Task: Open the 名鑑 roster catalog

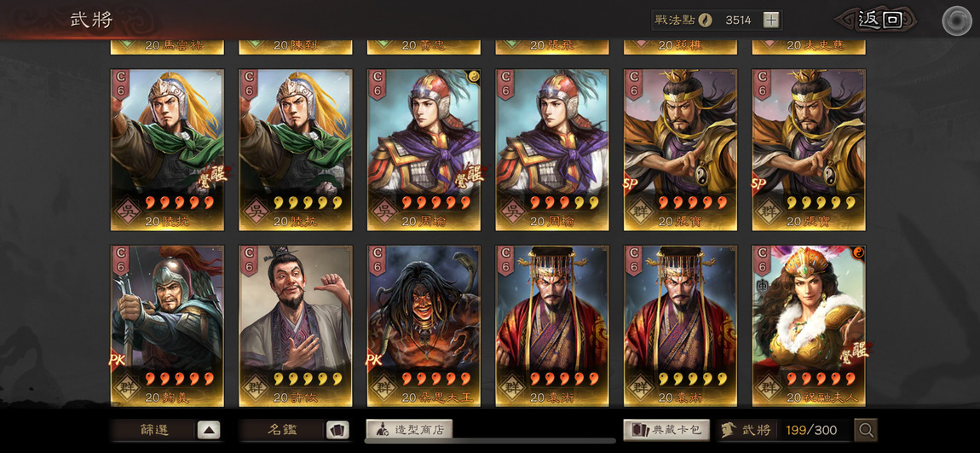Action: pos(283,430)
